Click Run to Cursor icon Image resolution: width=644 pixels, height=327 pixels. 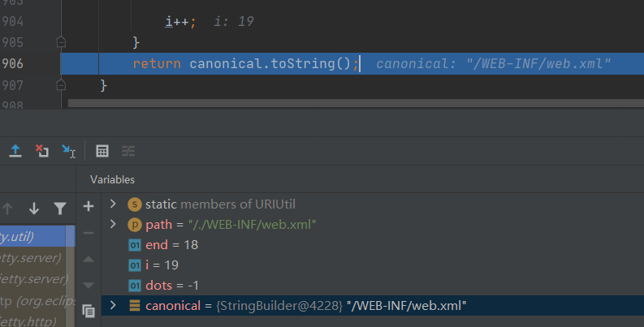[x=68, y=151]
